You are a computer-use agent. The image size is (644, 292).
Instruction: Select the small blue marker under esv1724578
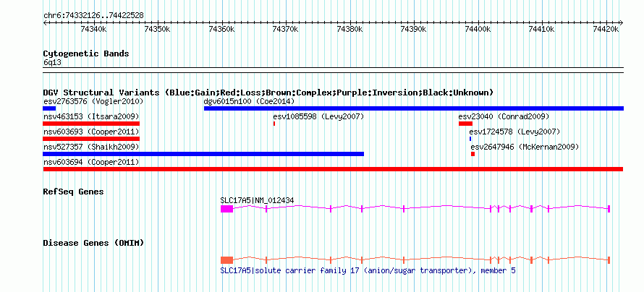(x=470, y=139)
